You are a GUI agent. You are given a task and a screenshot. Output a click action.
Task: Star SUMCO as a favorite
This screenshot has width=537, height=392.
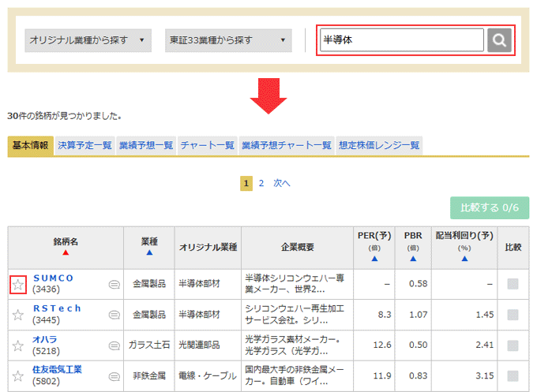click(x=18, y=284)
